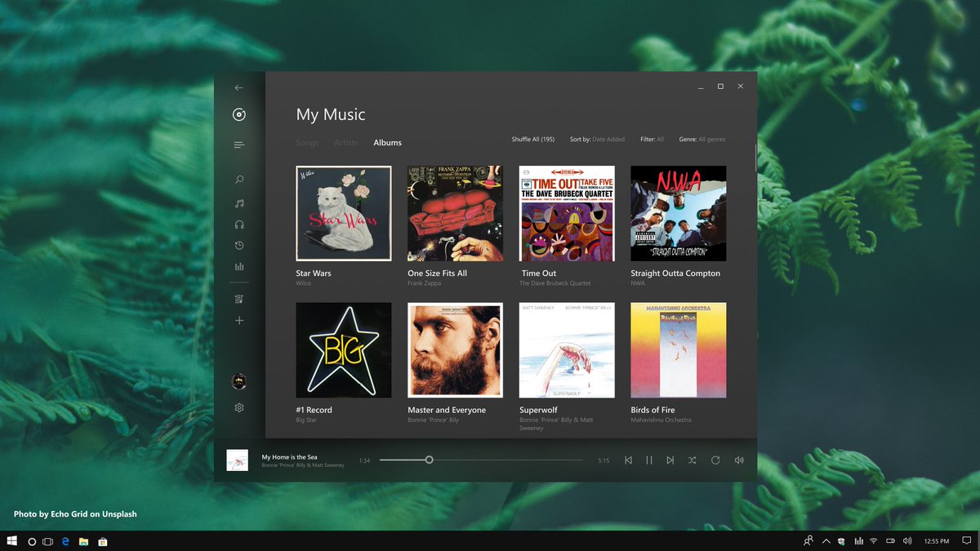Open Birds of Fire album cover

[x=678, y=350]
